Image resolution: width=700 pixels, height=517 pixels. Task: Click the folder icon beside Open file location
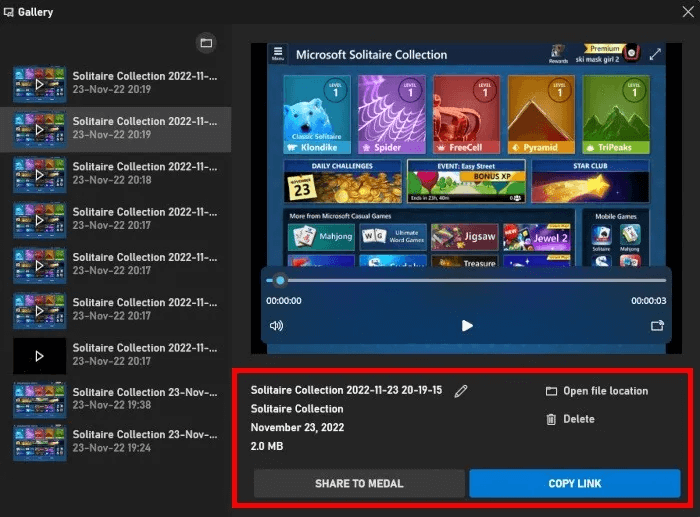pyautogui.click(x=551, y=391)
